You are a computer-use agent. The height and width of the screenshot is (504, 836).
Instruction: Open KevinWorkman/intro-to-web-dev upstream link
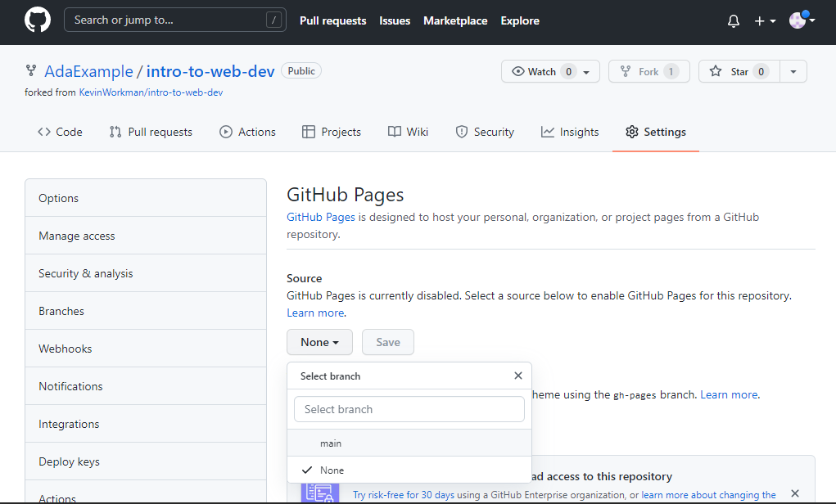151,92
